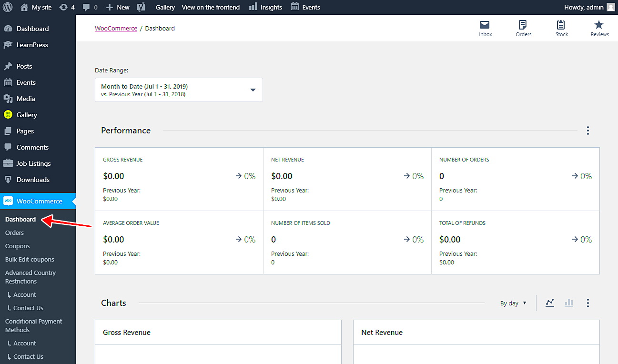The height and width of the screenshot is (364, 618).
Task: Click Howdy, admin account text
Action: click(584, 7)
